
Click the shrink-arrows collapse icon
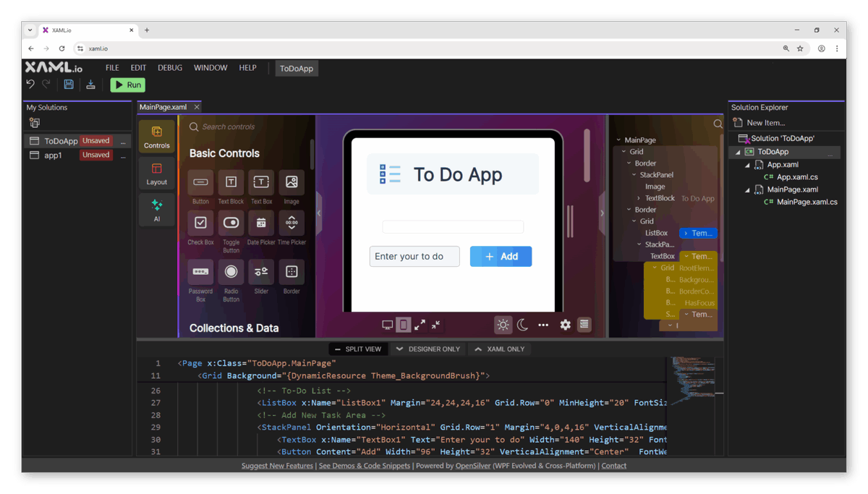click(x=435, y=325)
